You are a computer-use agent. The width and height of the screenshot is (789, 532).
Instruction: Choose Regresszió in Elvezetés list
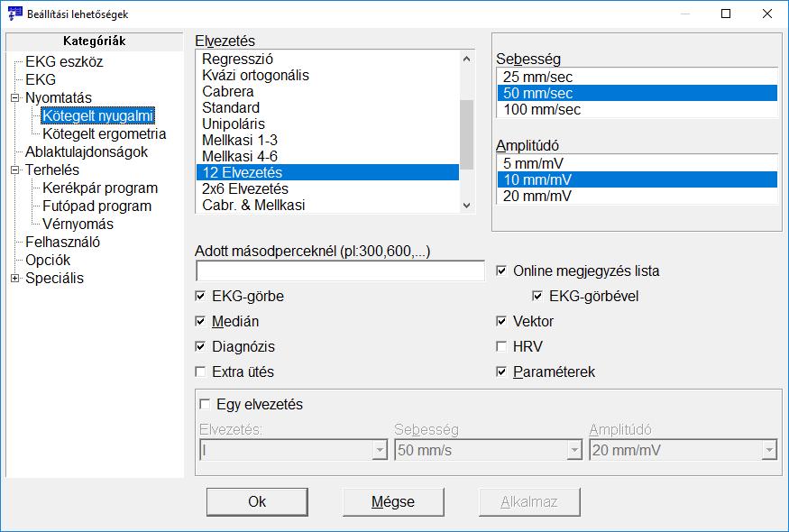pyautogui.click(x=327, y=59)
